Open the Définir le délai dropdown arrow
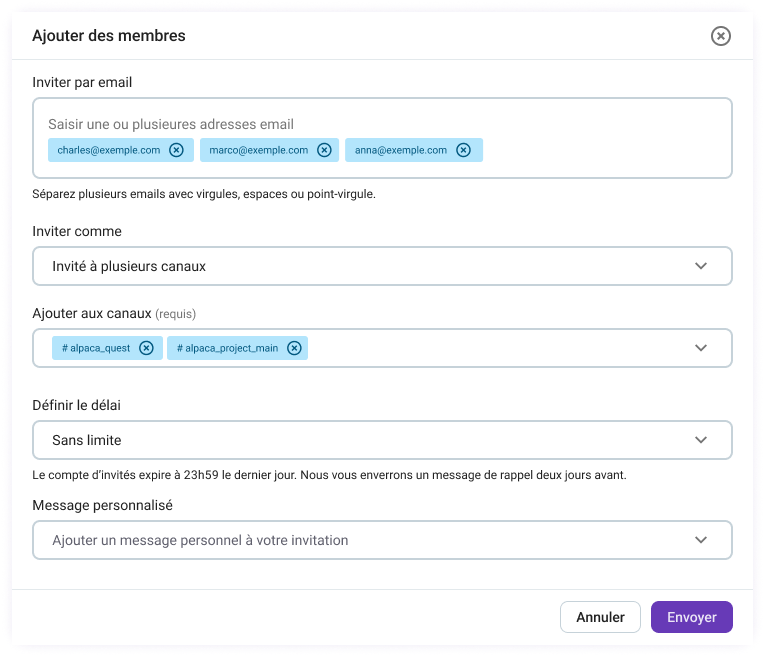765x657 pixels. tap(701, 440)
